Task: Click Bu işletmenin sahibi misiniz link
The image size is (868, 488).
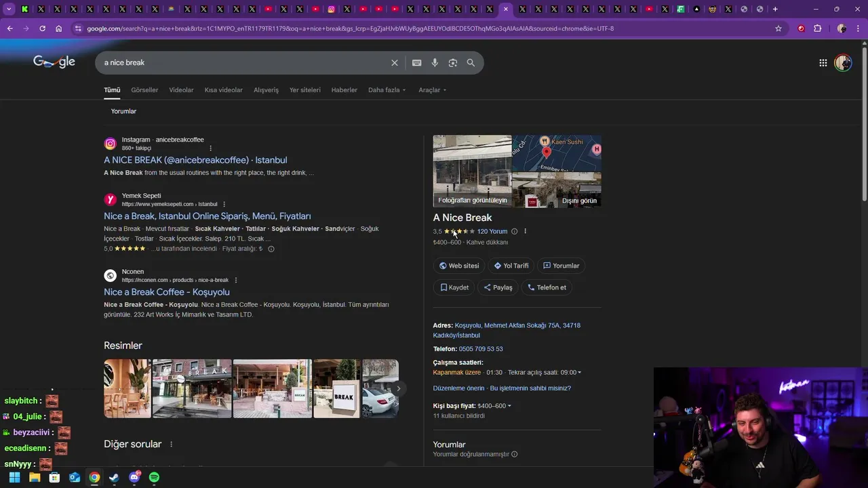Action: (x=530, y=388)
